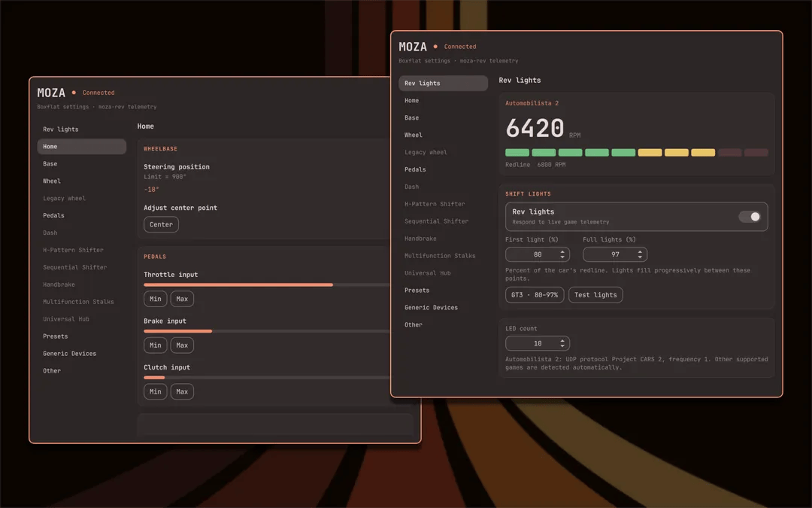
Task: Open Presets in the left window sidebar
Action: [82, 336]
